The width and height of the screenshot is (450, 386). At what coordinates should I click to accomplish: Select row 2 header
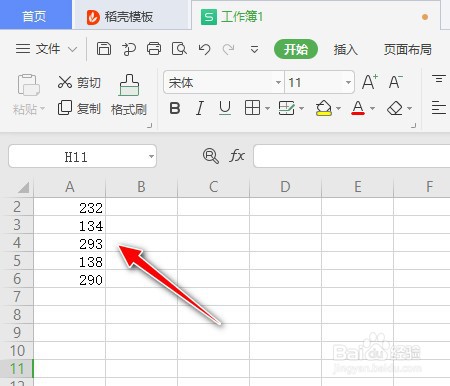pyautogui.click(x=17, y=207)
